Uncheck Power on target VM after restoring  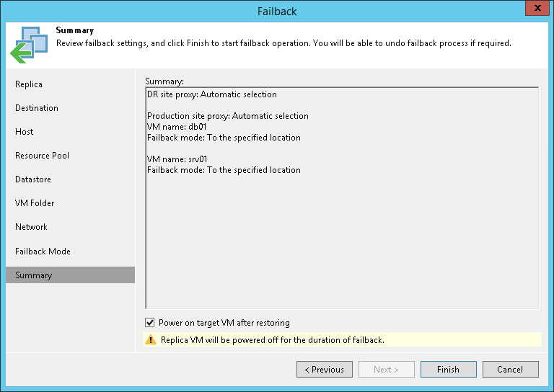pyautogui.click(x=150, y=323)
